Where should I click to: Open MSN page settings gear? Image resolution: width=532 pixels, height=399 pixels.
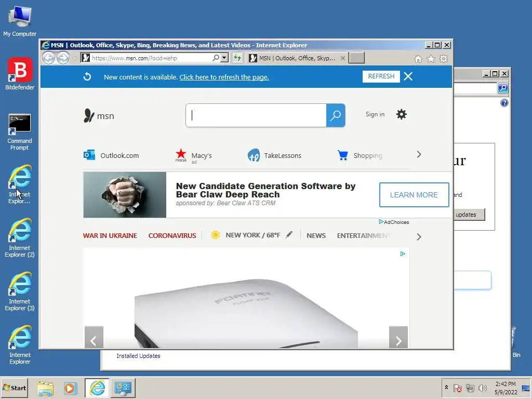point(402,114)
